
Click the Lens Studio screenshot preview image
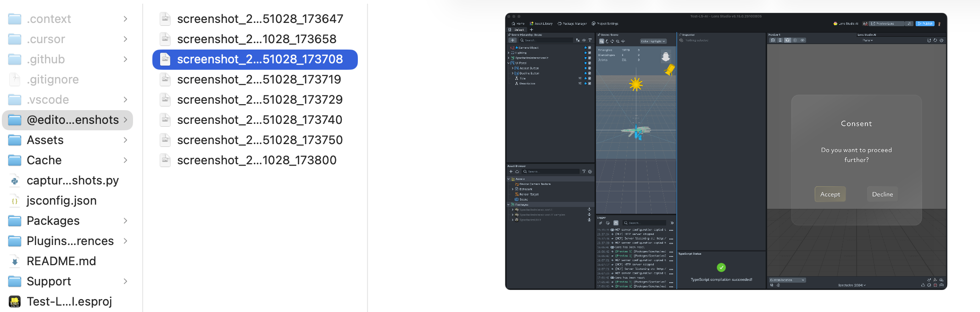(726, 151)
